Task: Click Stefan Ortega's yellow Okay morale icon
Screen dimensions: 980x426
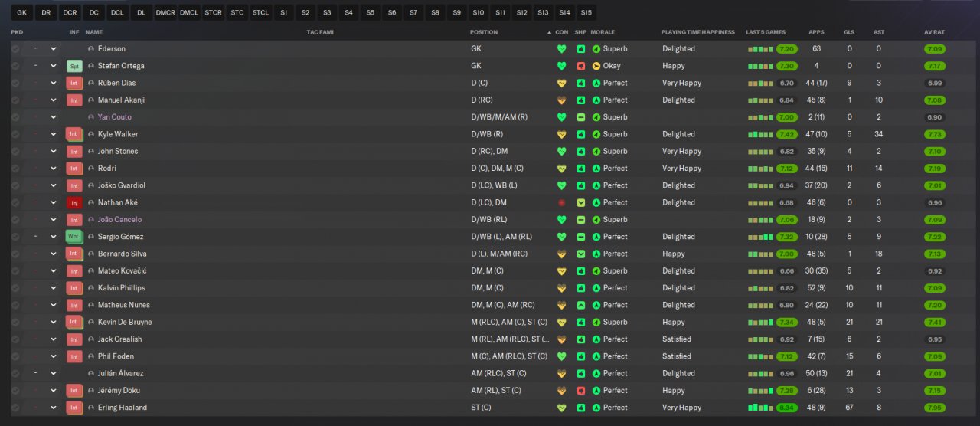Action: (x=596, y=66)
